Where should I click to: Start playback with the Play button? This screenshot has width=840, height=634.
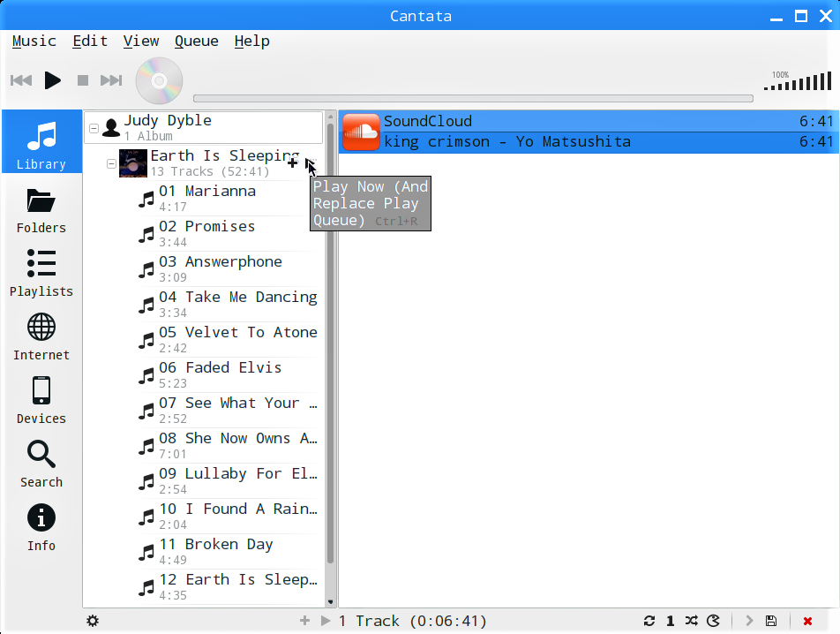(53, 80)
